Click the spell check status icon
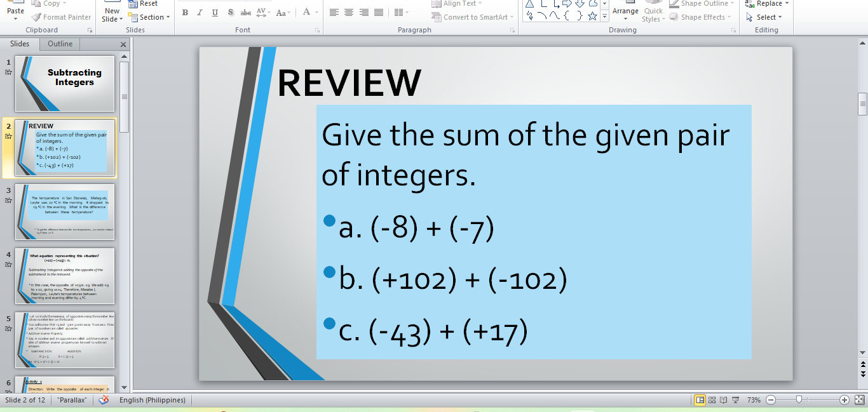 (x=103, y=400)
